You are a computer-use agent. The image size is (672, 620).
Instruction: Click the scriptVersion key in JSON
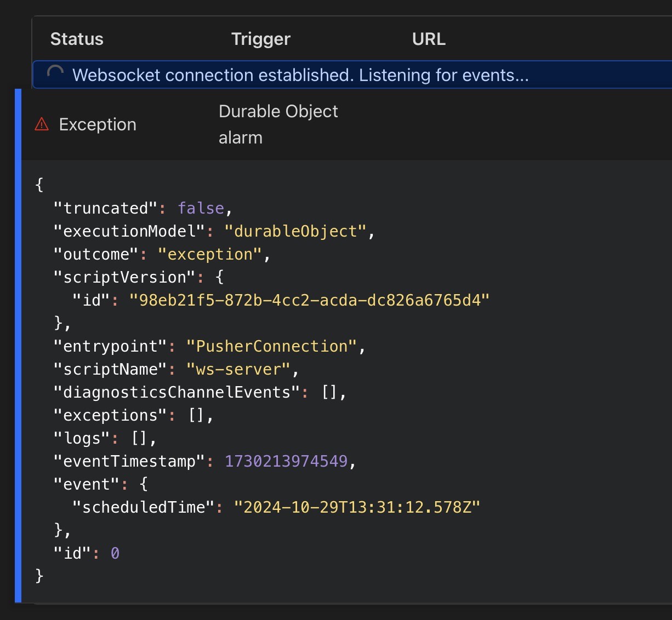click(124, 277)
